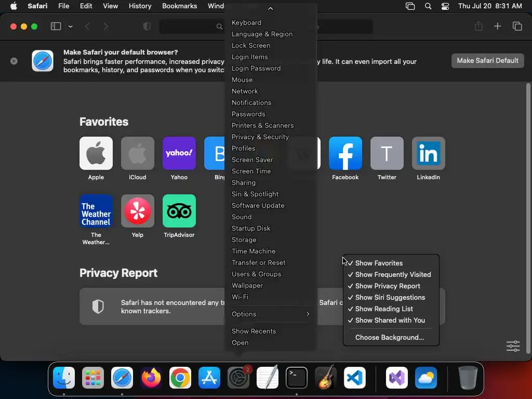Open sidebar dropdown chevron in toolbar
This screenshot has width=532, height=399.
click(x=70, y=26)
